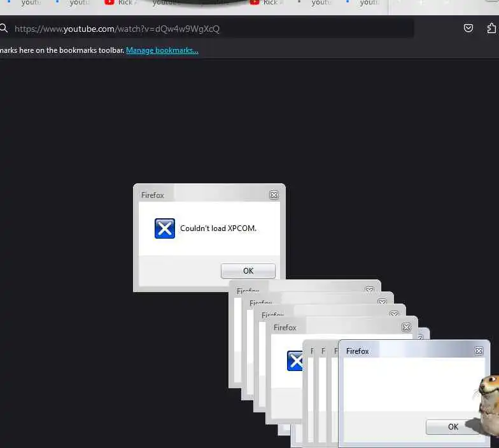Screen dimensions: 499x448
Task: Close the frontmost blank Firefox dialog
Action: pos(479,351)
